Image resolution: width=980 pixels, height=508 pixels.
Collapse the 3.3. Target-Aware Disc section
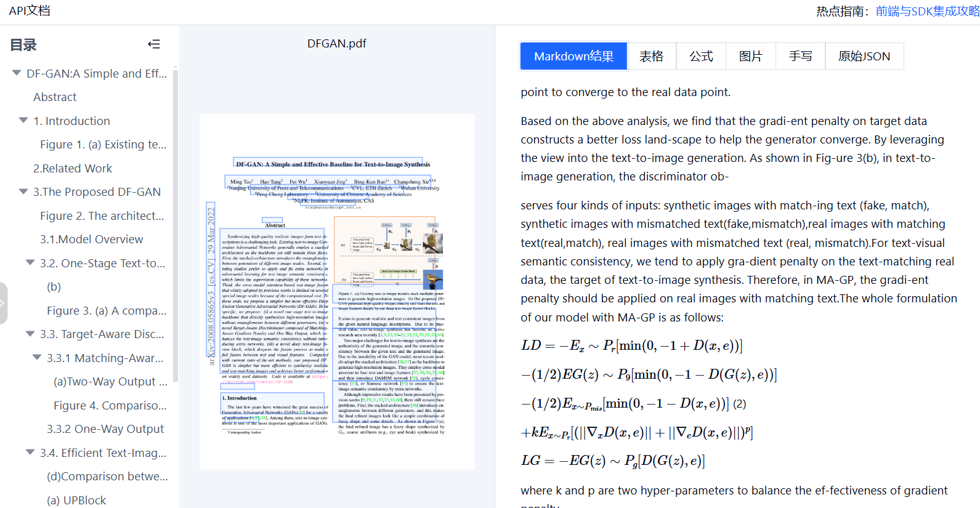[30, 334]
